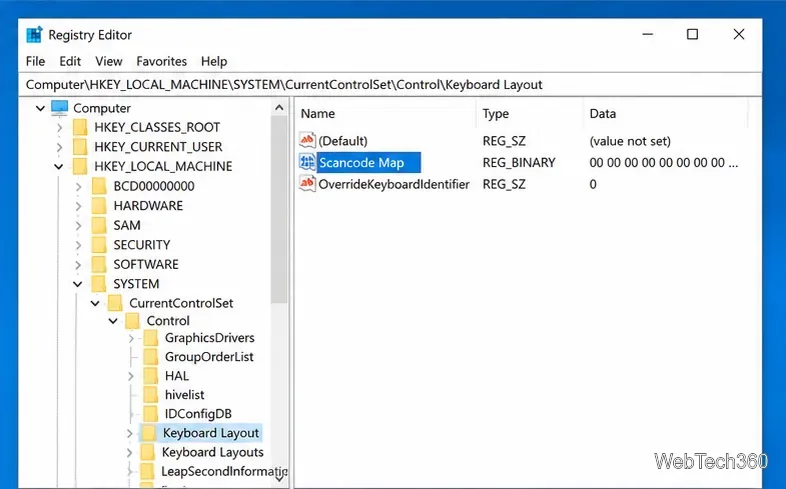This screenshot has width=786, height=489.
Task: Click the Scancode Map binary value icon
Action: [x=307, y=162]
